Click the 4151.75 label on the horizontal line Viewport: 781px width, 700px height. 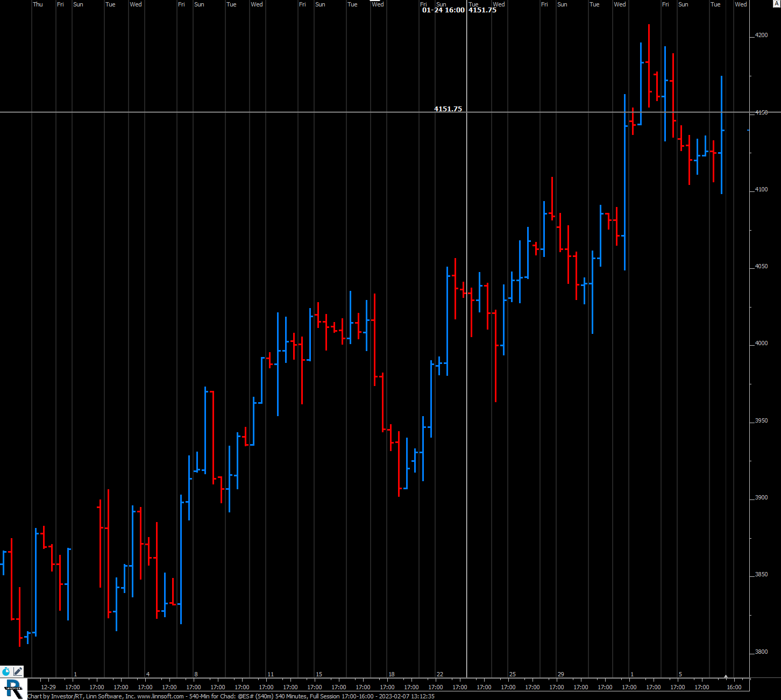click(448, 109)
